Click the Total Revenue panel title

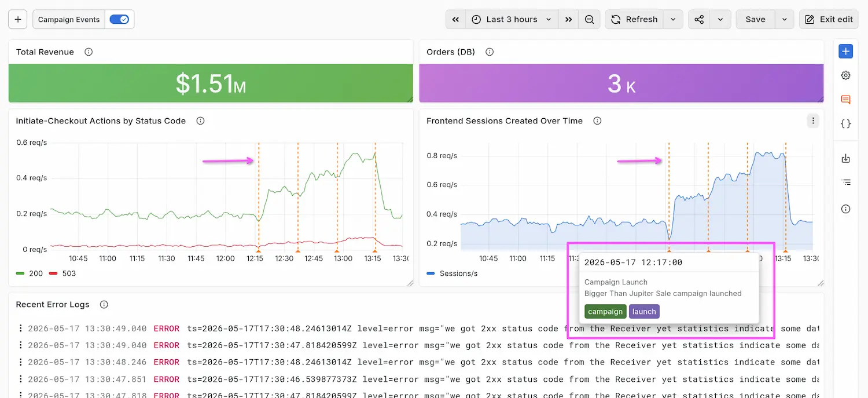pos(45,52)
